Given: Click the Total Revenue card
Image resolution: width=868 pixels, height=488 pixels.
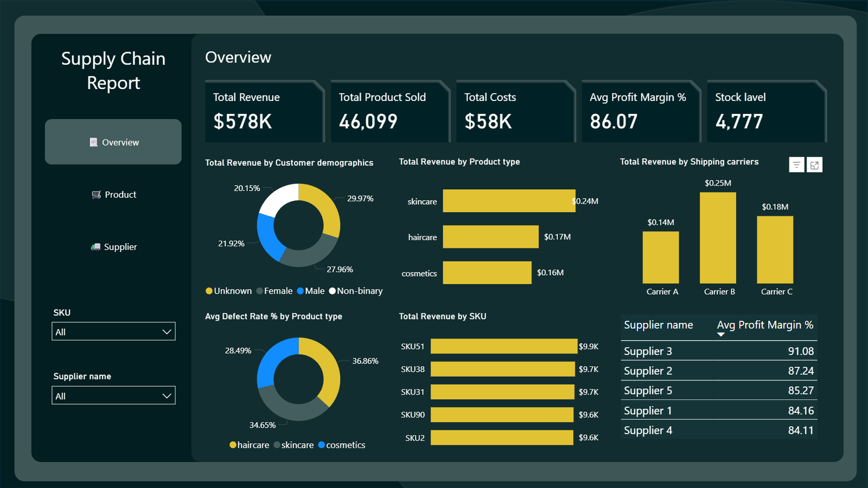Looking at the screenshot, I should click(264, 111).
